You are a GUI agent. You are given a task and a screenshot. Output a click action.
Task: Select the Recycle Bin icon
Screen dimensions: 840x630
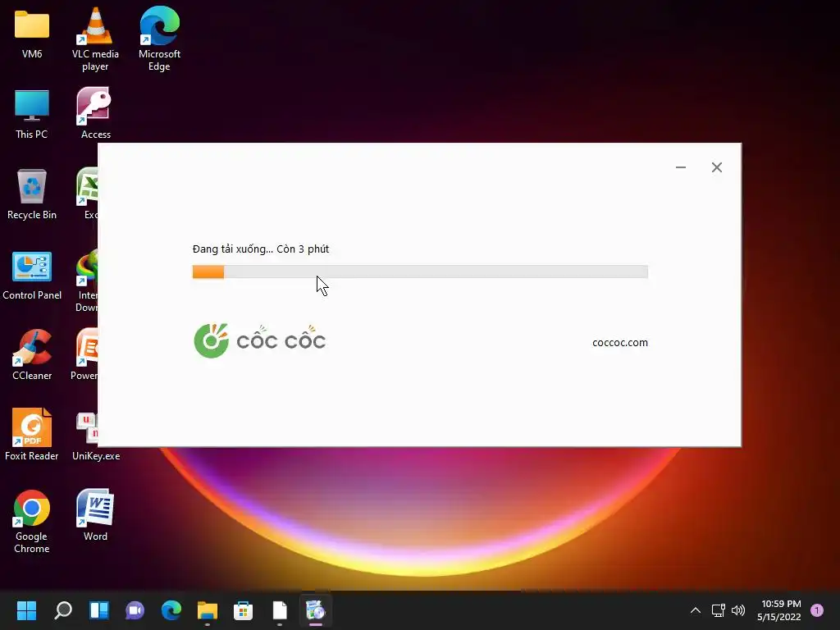pos(32,194)
